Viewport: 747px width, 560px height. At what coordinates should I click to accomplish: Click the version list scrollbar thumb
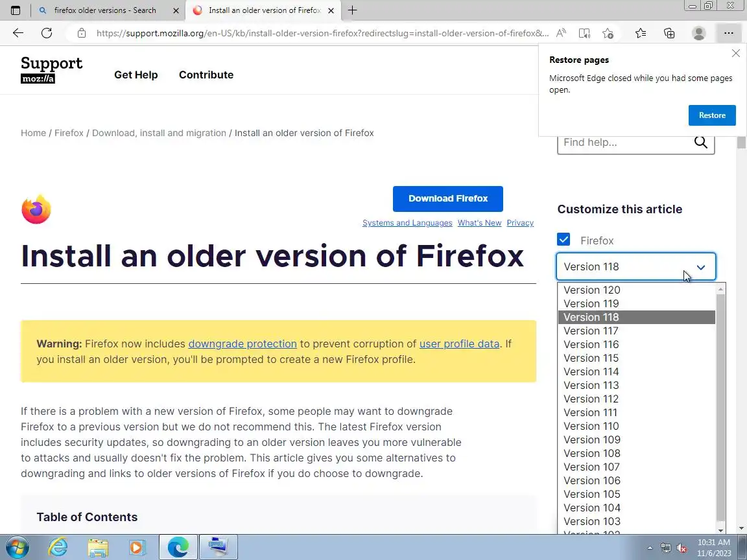click(721, 408)
